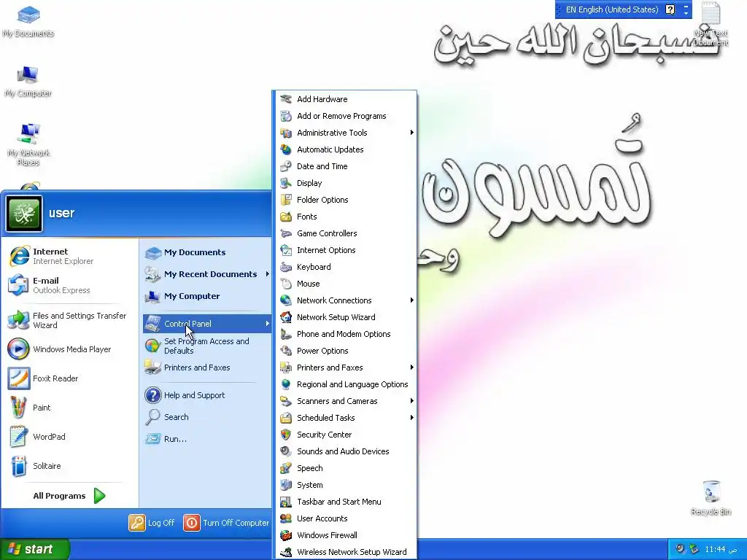Click the Foxit Reader icon

[19, 378]
